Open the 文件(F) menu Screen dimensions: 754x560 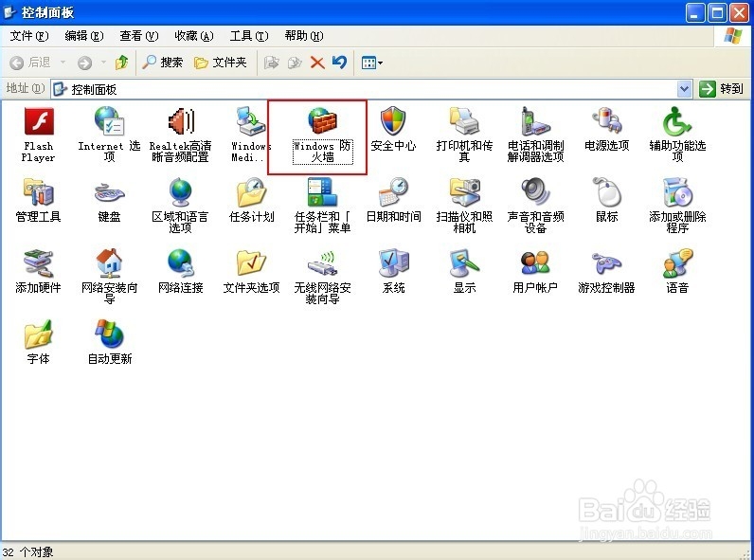coord(28,36)
